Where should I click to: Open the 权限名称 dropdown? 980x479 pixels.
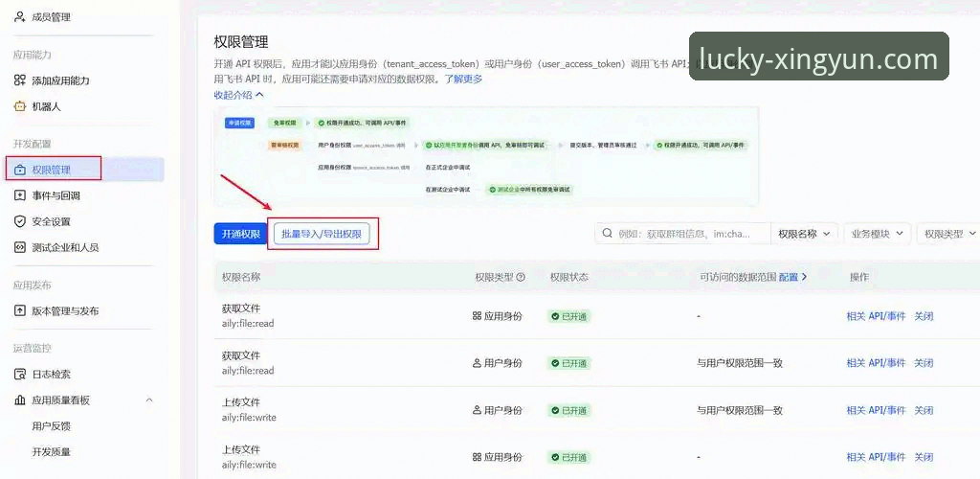(x=804, y=233)
